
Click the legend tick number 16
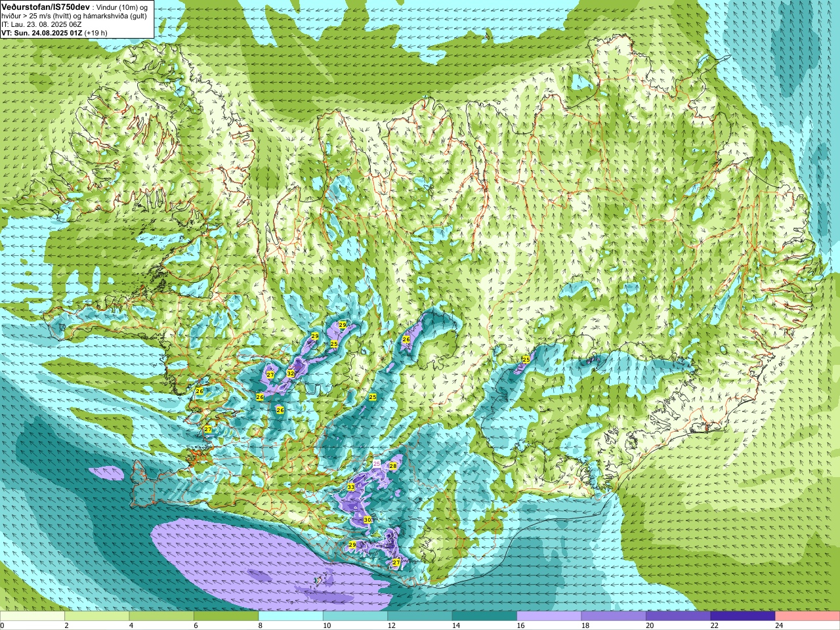(520, 625)
